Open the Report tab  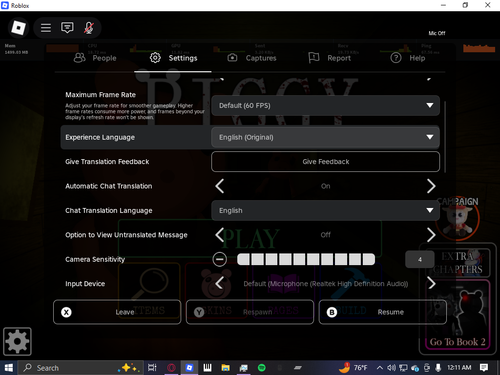[x=329, y=58]
